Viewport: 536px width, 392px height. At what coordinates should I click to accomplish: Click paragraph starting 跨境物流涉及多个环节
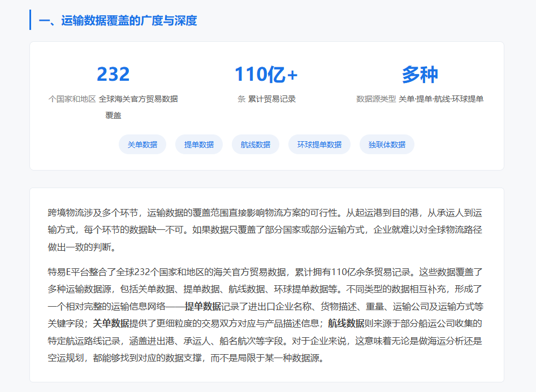tap(265, 230)
